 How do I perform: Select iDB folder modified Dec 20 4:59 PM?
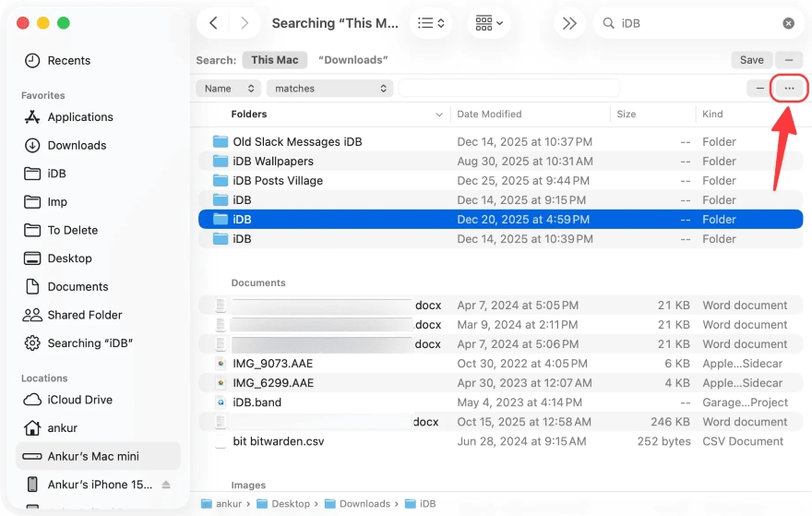tap(500, 219)
